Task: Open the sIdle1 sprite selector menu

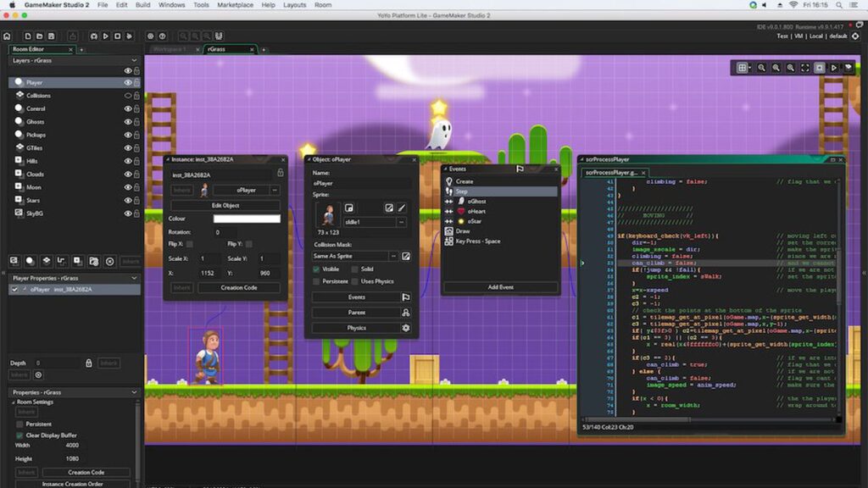Action: [x=401, y=222]
